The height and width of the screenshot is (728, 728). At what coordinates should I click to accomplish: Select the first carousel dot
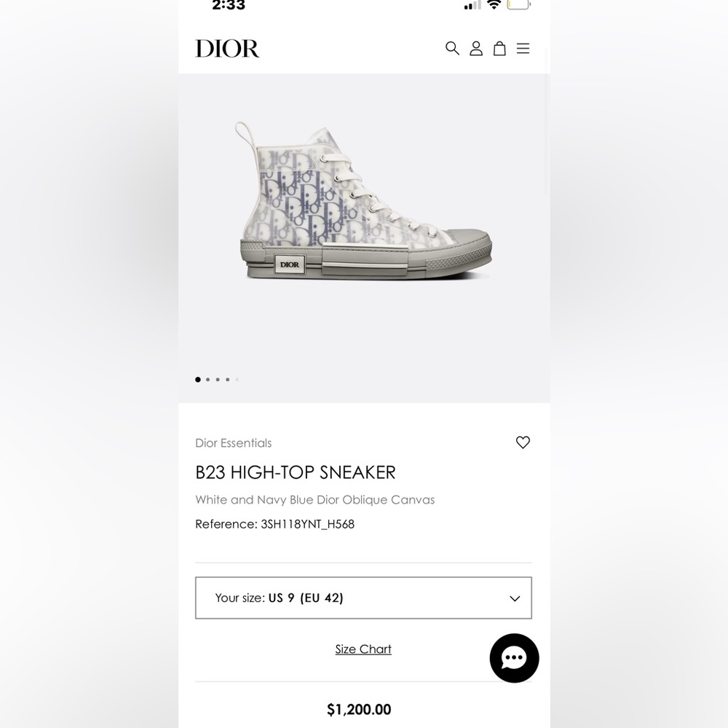(198, 379)
